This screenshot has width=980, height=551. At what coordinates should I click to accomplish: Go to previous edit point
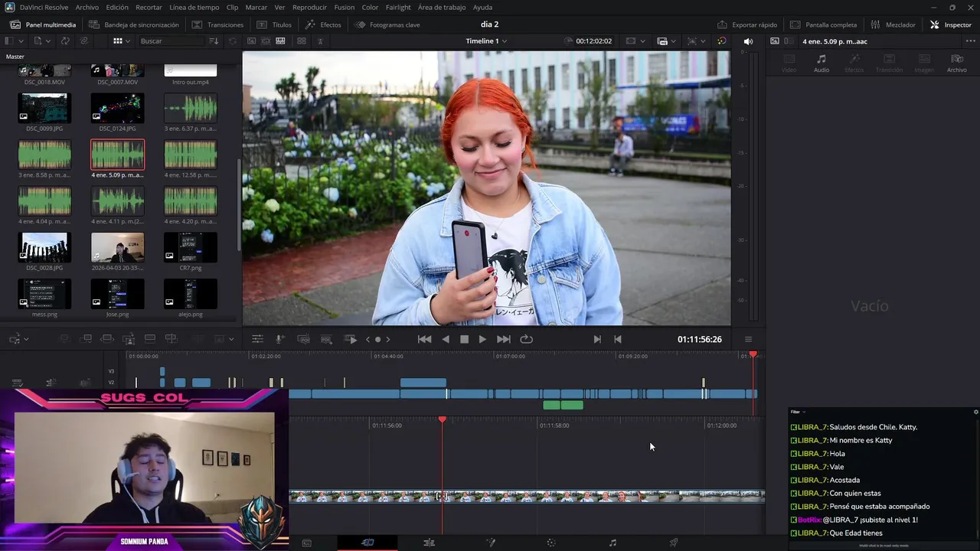pyautogui.click(x=618, y=339)
